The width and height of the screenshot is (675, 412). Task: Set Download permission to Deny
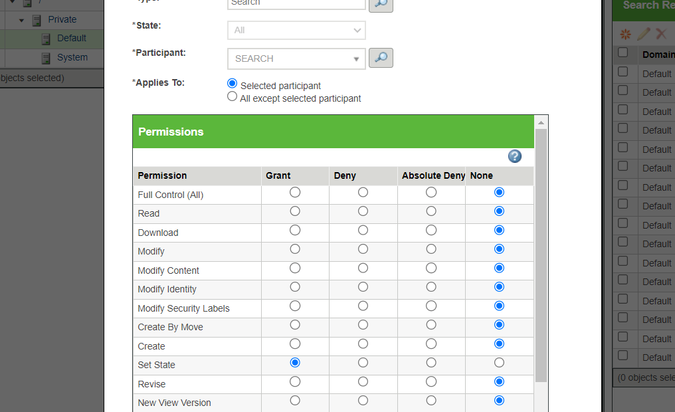tap(363, 230)
